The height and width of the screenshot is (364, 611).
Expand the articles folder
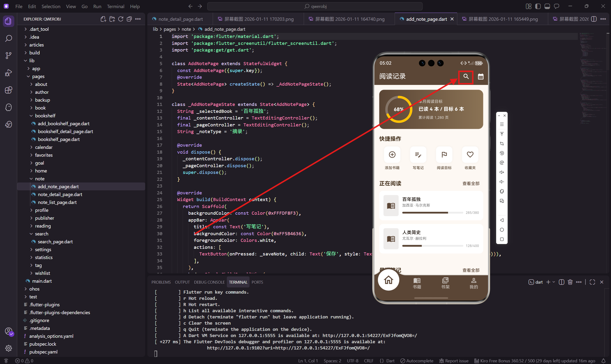[36, 45]
